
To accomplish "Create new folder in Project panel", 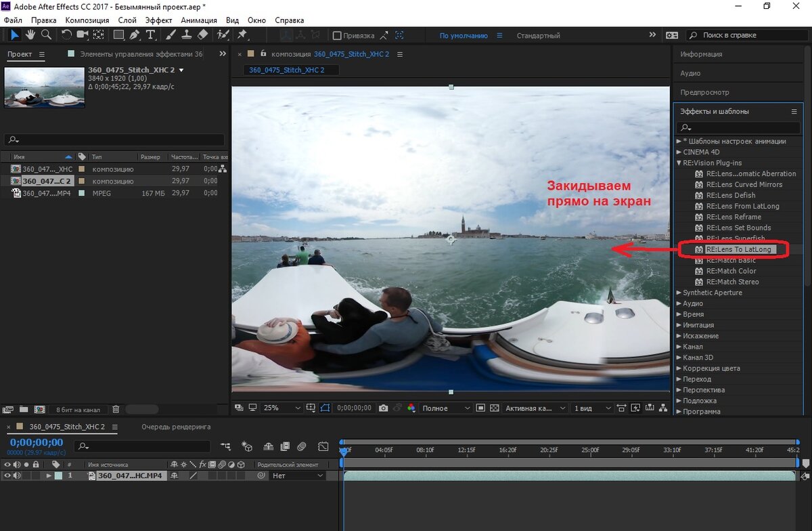I will point(24,409).
